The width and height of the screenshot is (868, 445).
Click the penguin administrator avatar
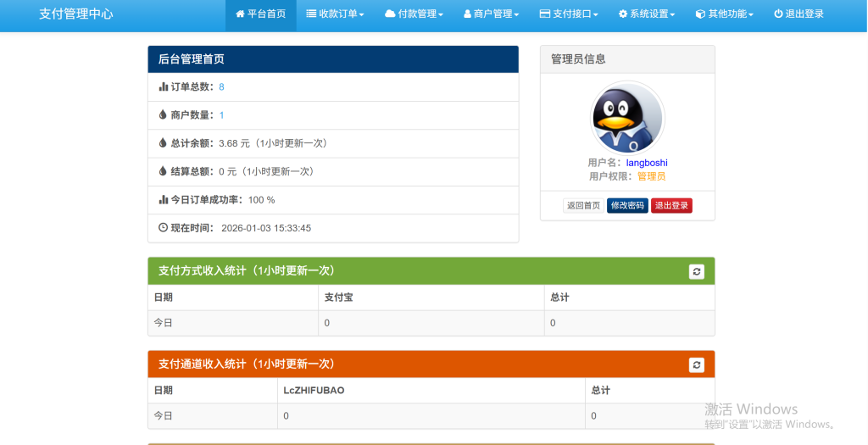627,119
